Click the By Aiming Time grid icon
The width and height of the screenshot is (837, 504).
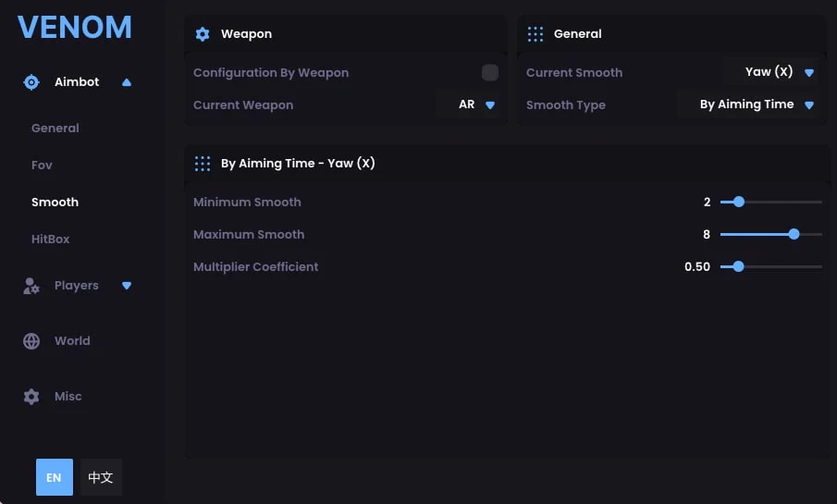[x=203, y=164]
